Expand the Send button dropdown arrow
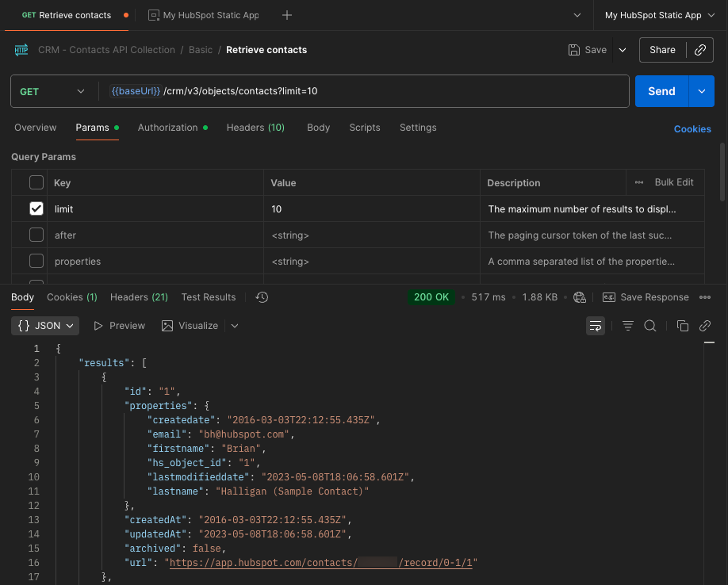 point(702,91)
